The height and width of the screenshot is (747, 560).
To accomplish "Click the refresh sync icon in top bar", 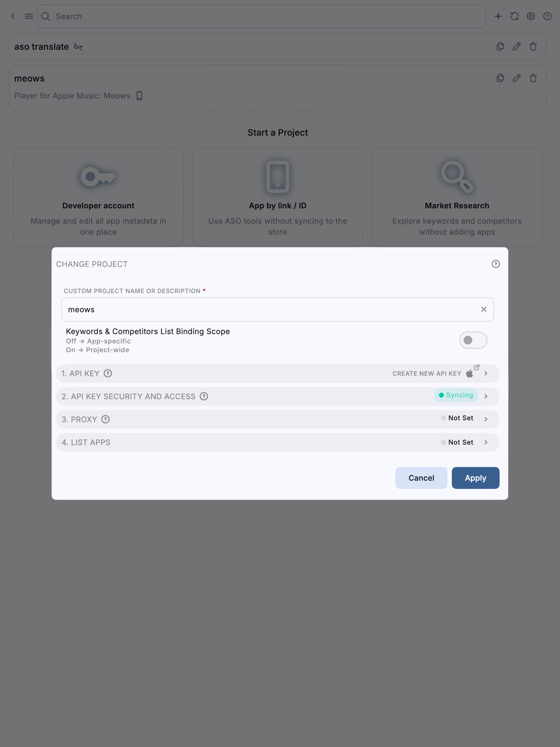I will pos(514,16).
